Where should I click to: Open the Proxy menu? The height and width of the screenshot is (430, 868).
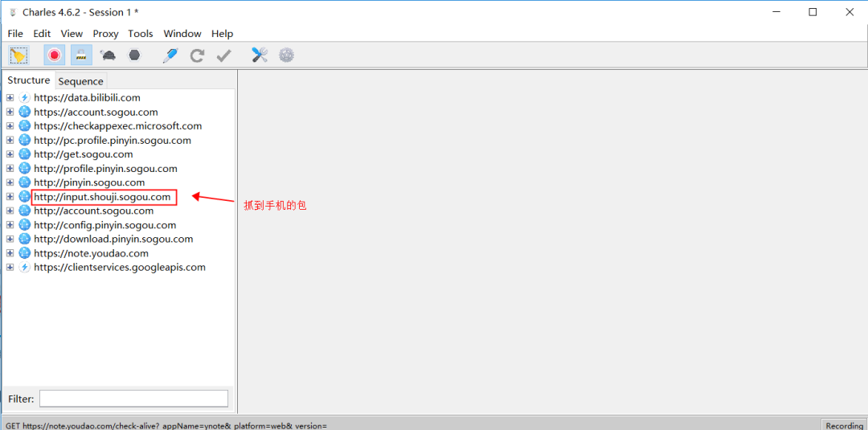pyautogui.click(x=106, y=34)
